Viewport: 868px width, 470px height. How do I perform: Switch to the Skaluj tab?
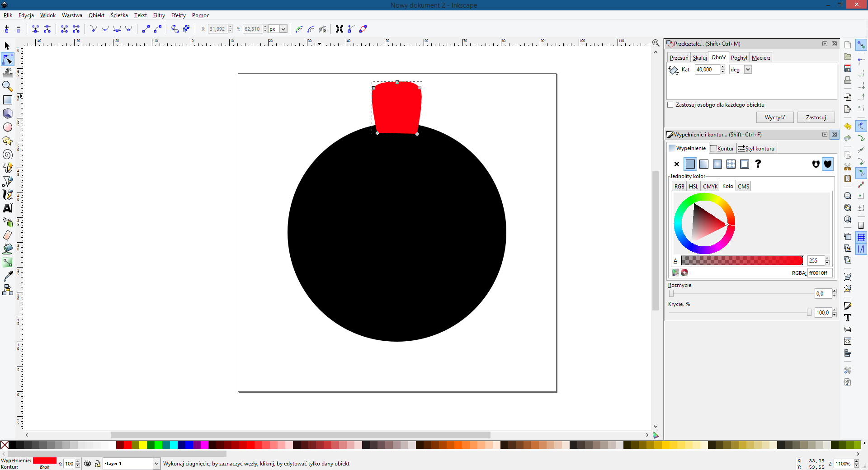click(x=699, y=58)
